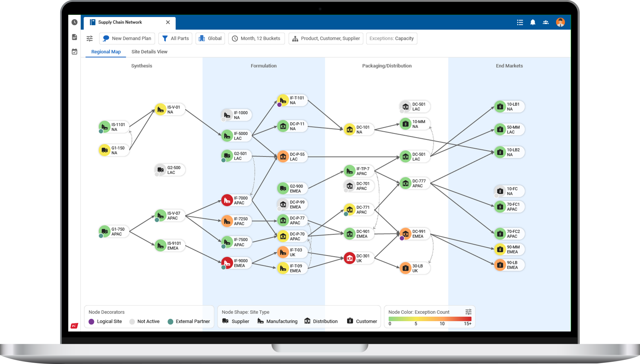Switch to Site Details View tab

click(149, 52)
